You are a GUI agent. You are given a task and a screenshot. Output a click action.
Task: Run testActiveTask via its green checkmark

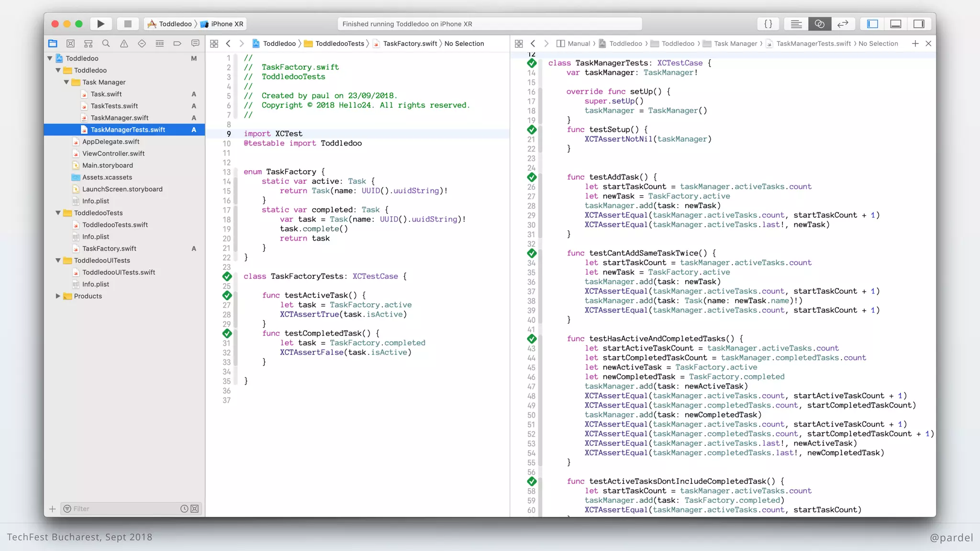coord(227,296)
